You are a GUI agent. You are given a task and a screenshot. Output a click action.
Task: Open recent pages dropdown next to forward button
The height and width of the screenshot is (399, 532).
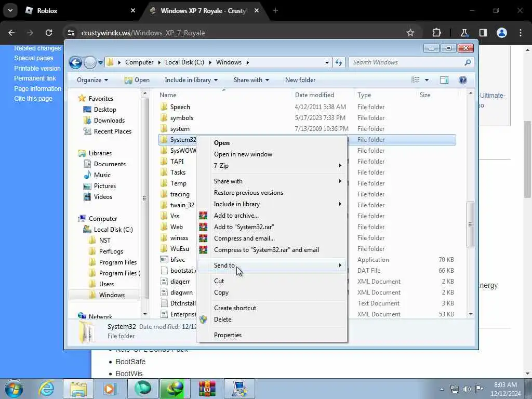pyautogui.click(x=100, y=63)
